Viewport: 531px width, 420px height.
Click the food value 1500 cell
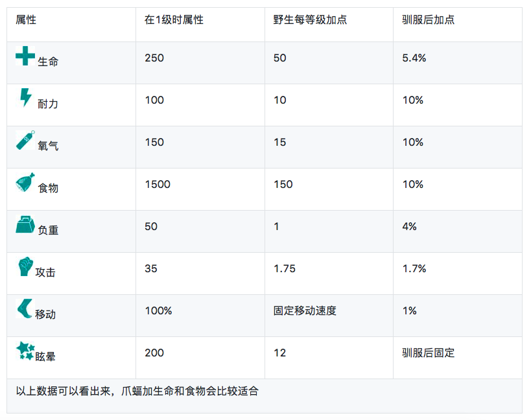click(x=158, y=185)
